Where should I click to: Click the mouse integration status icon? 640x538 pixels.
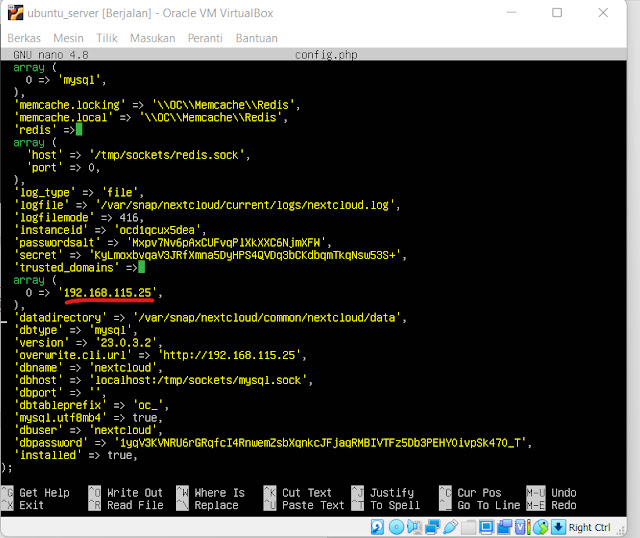tap(541, 527)
